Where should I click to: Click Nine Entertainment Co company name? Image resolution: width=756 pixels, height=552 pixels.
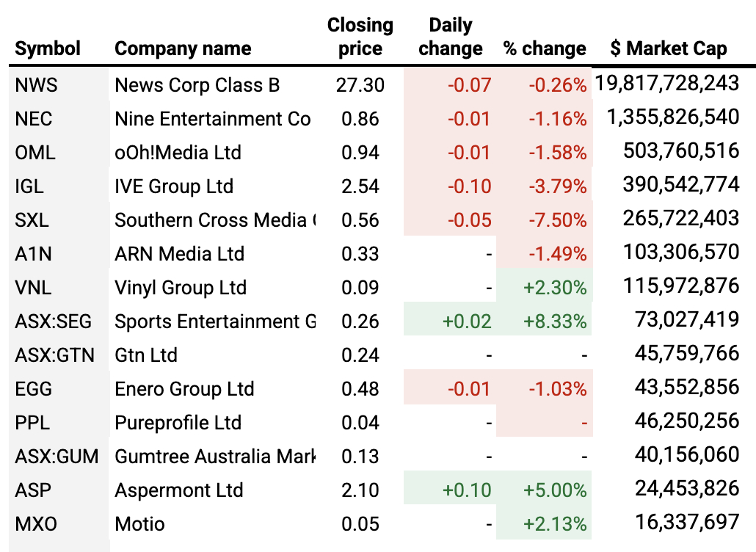click(x=212, y=119)
